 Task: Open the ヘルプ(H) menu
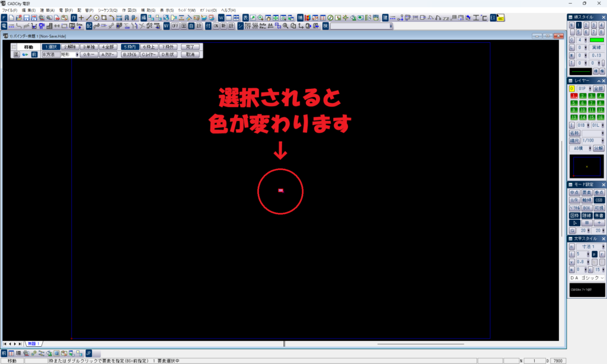pyautogui.click(x=228, y=11)
